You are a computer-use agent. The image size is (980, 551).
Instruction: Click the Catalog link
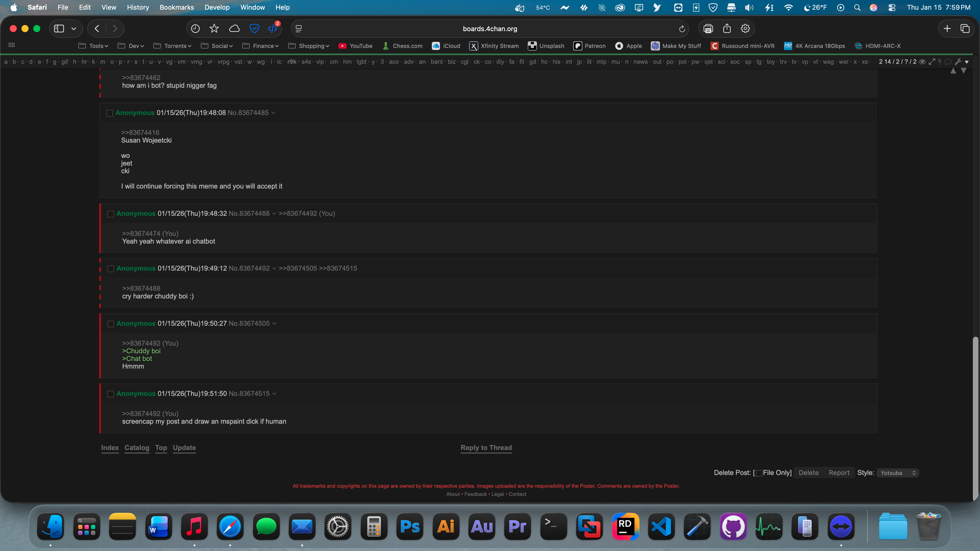click(137, 448)
